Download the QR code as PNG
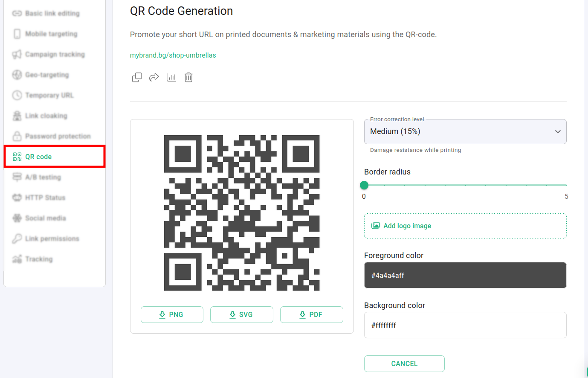The image size is (588, 378). (172, 314)
